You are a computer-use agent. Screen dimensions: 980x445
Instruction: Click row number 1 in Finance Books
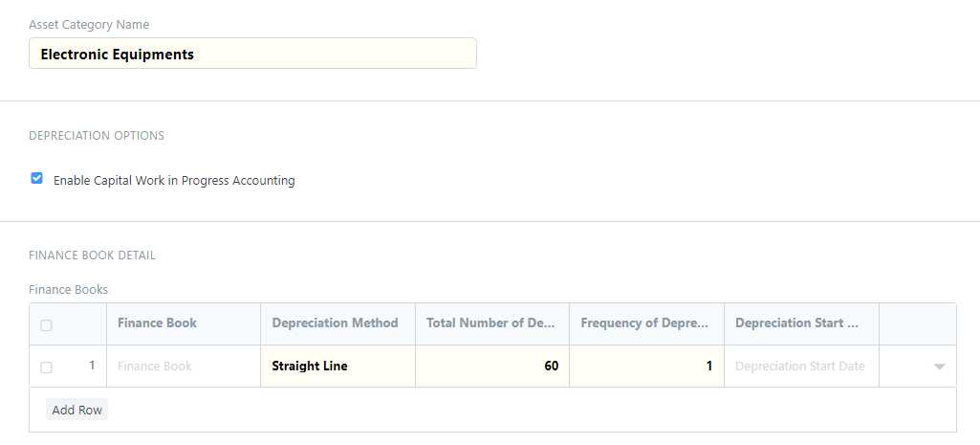coord(92,366)
